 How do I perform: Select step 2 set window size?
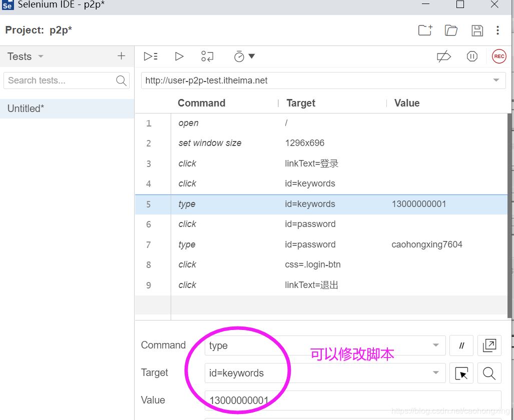pyautogui.click(x=321, y=143)
